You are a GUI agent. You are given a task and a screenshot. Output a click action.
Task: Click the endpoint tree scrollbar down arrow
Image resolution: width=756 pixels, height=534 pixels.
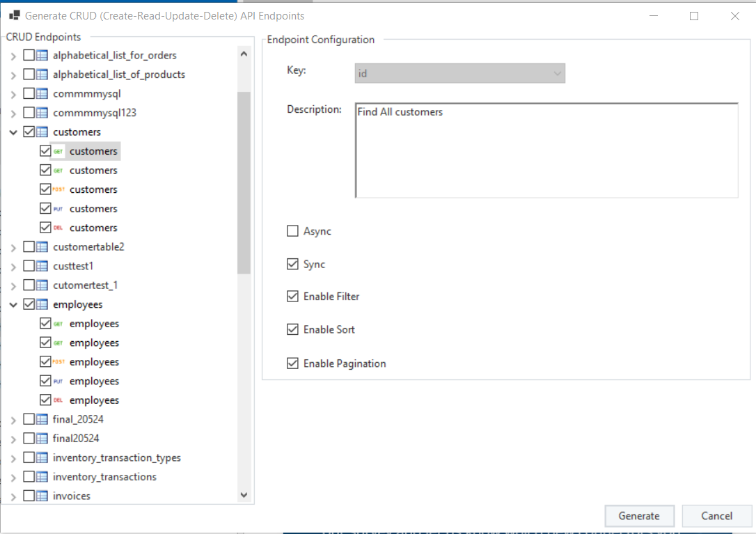[244, 495]
